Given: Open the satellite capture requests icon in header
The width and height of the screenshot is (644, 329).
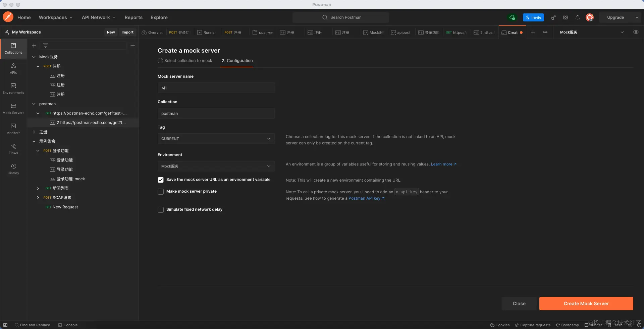Looking at the screenshot, I should pos(553,17).
